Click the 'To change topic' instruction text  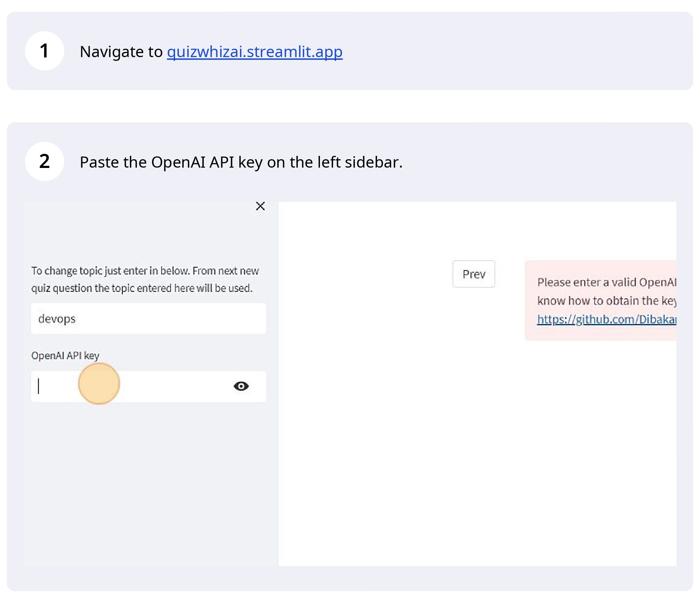pyautogui.click(x=145, y=279)
